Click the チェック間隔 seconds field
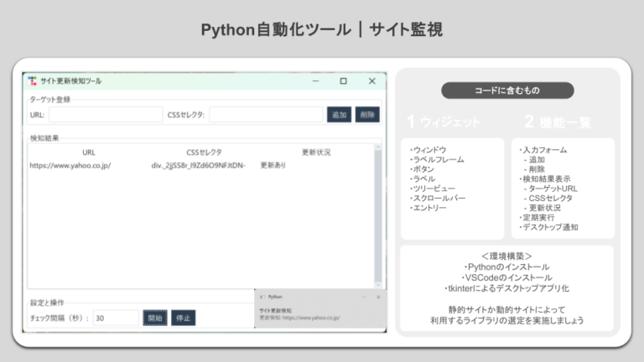Screen dimensions: 644x362 coord(115,318)
